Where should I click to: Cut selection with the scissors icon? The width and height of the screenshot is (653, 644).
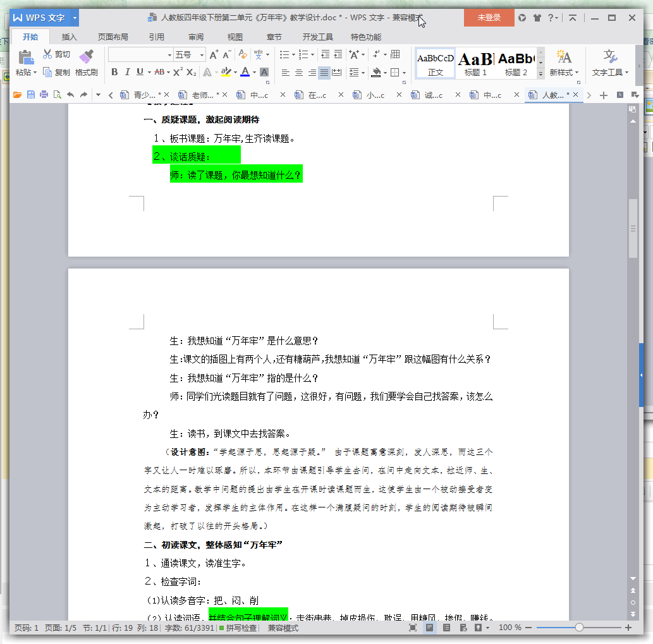(47, 54)
